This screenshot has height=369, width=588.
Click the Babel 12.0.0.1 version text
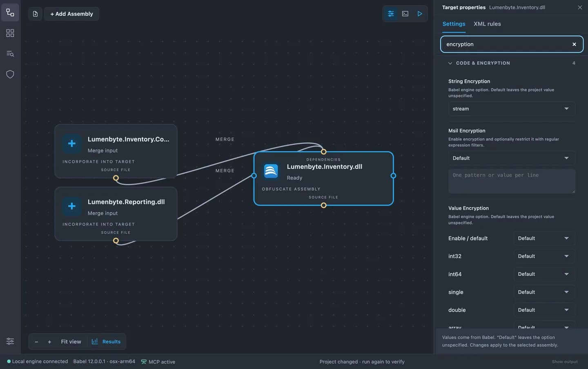104,361
